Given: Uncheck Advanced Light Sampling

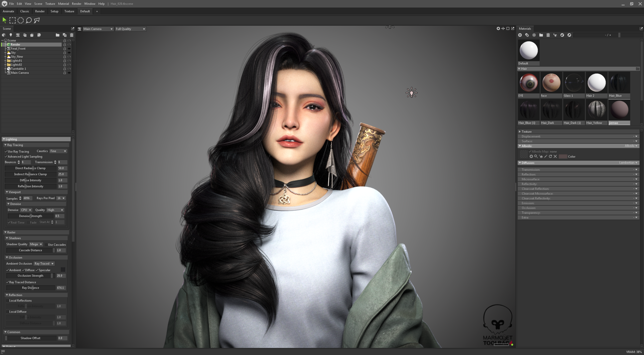Looking at the screenshot, I should coord(5,157).
